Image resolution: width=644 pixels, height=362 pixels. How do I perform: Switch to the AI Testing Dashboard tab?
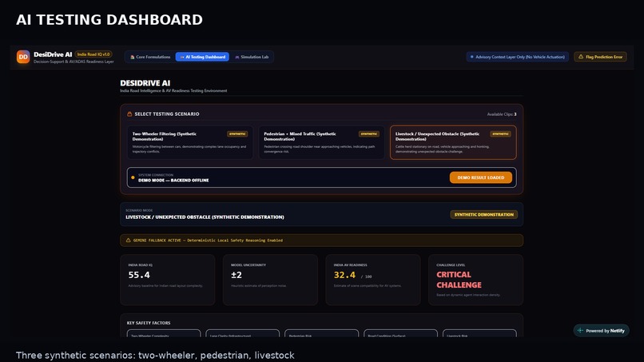202,57
